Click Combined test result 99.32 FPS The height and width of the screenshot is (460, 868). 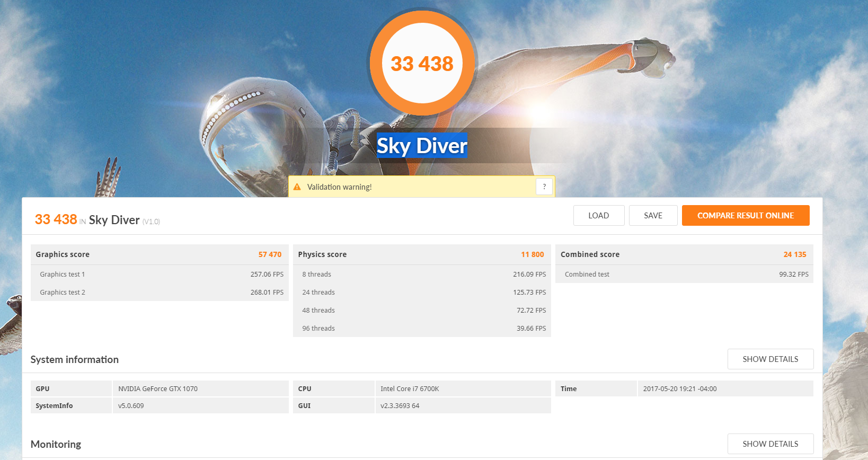794,275
